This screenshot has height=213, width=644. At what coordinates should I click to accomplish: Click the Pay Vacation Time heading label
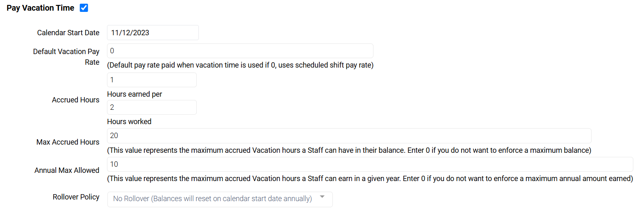click(x=40, y=8)
